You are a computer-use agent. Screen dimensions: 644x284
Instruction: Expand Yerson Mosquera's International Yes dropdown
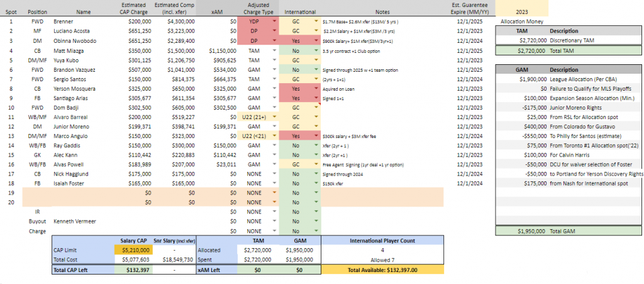[x=314, y=88]
